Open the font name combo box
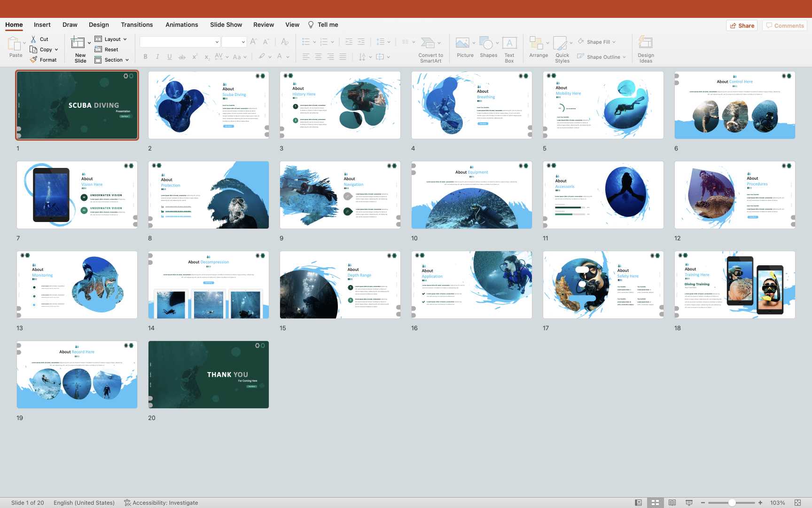 tap(180, 42)
